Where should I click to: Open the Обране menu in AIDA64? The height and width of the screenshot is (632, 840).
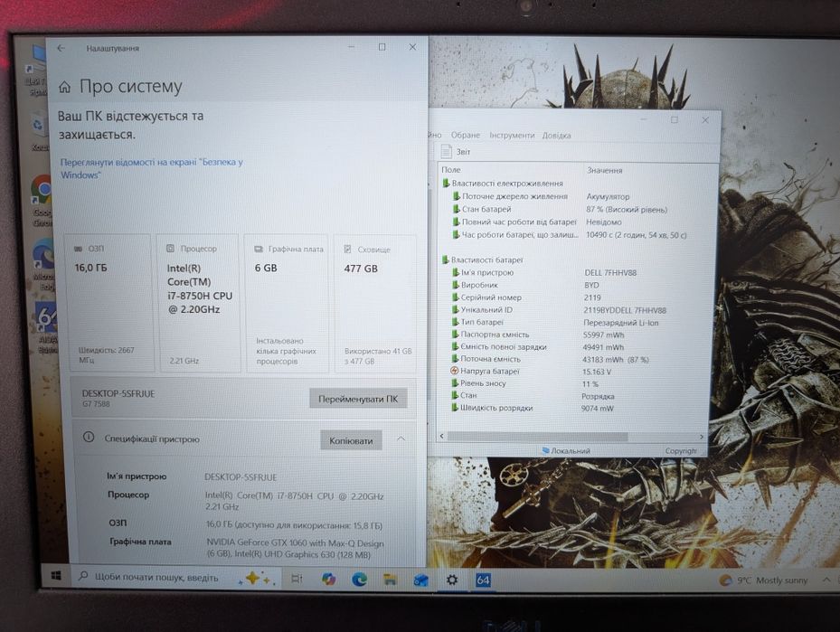465,135
